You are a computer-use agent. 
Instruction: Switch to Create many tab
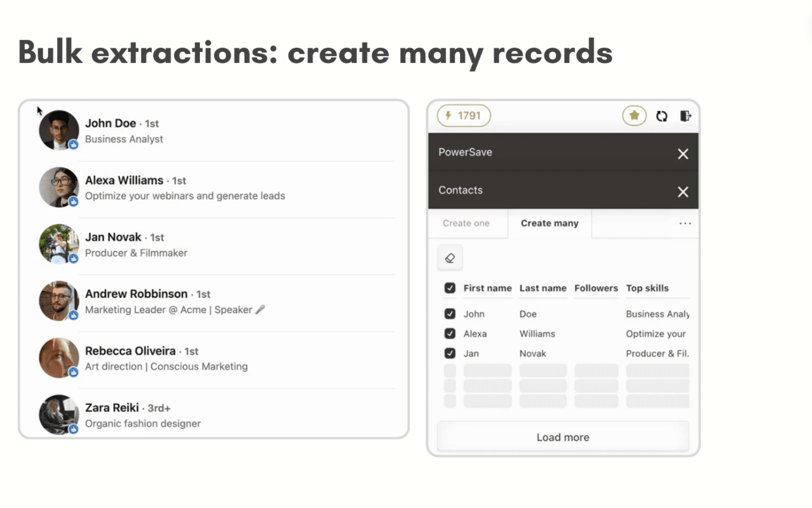[549, 224]
